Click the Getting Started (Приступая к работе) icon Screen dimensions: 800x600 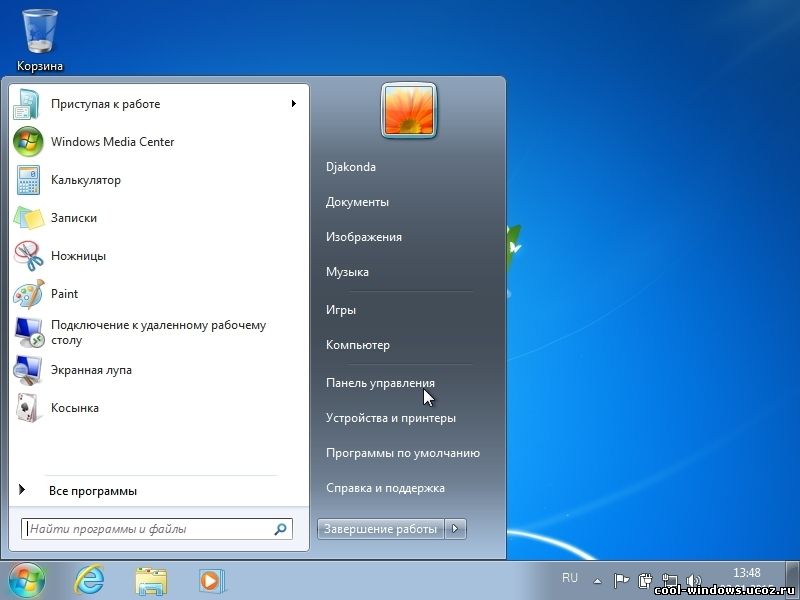[27, 104]
